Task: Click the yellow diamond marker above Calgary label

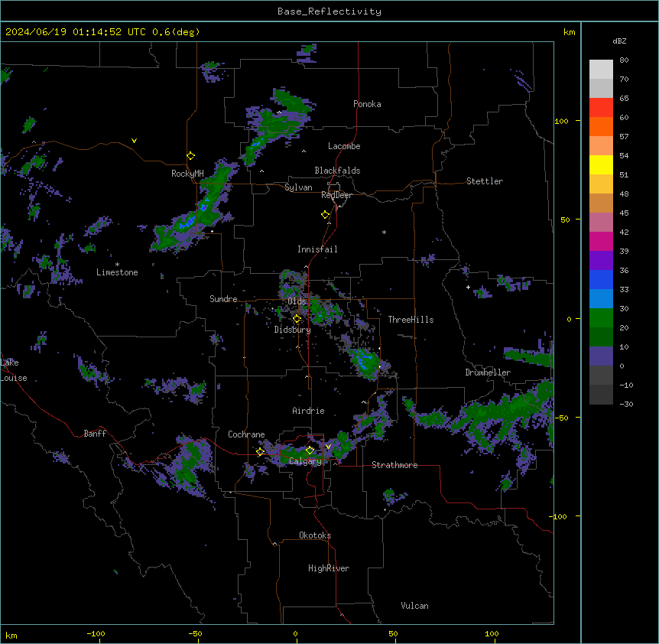Action: tap(310, 450)
